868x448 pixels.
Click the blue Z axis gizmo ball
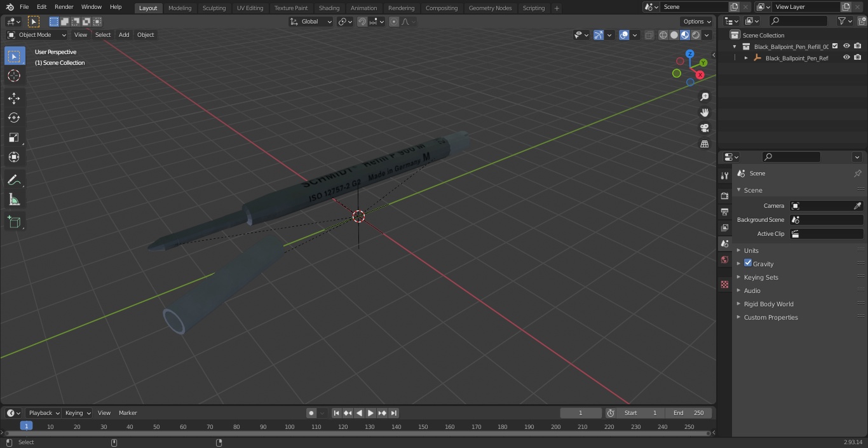pyautogui.click(x=689, y=54)
